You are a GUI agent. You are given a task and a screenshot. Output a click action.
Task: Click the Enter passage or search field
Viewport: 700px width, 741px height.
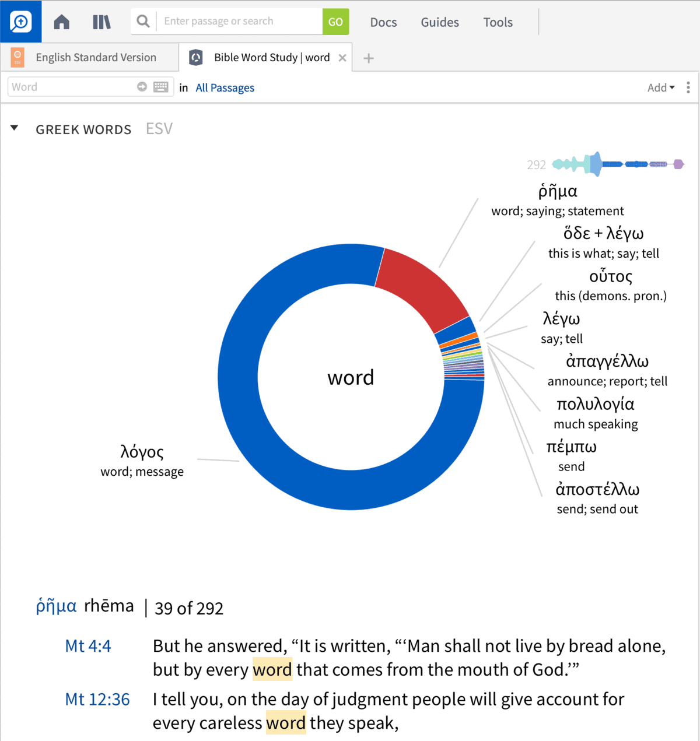pyautogui.click(x=239, y=22)
